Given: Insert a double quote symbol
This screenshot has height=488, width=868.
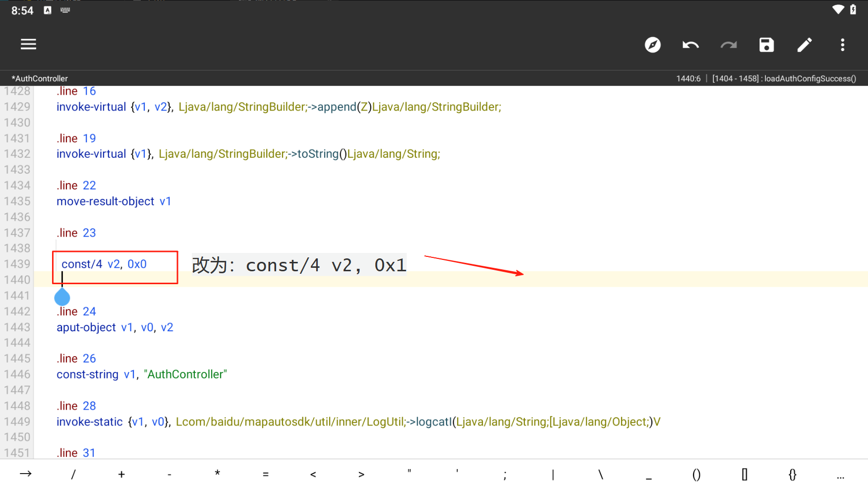Looking at the screenshot, I should [x=409, y=472].
